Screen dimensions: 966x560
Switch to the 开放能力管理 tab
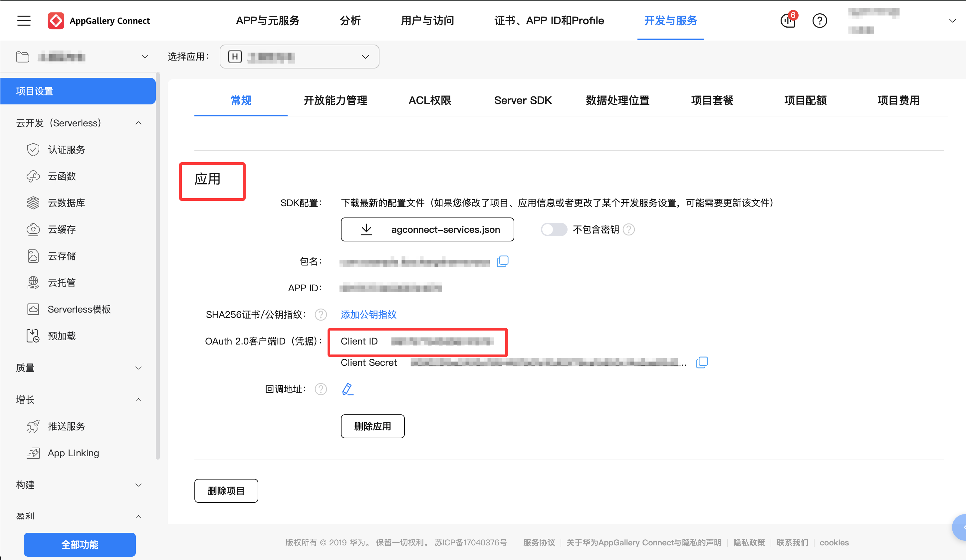click(x=336, y=100)
